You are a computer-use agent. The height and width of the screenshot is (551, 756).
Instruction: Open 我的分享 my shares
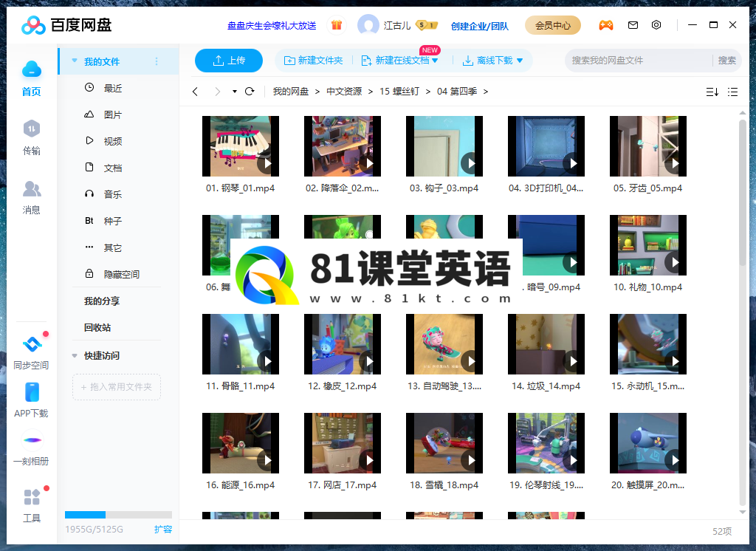click(x=102, y=301)
